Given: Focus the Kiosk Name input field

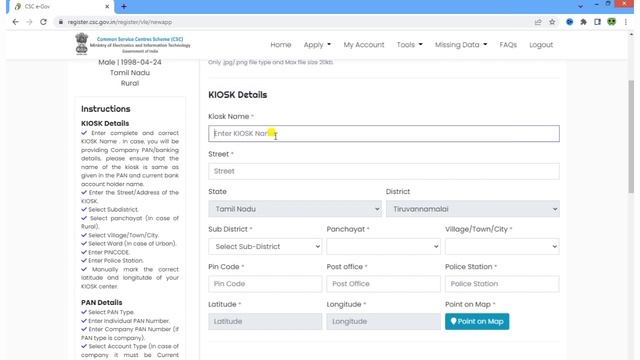Looking at the screenshot, I should pos(384,133).
